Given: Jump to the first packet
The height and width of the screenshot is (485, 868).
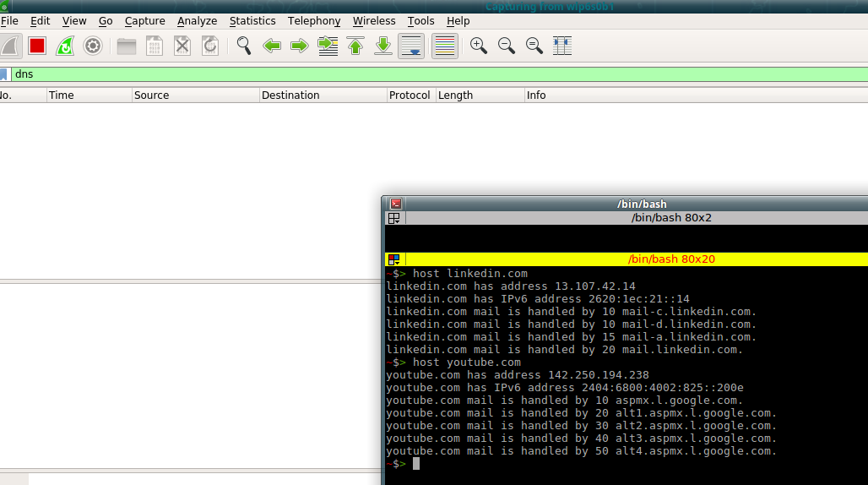Looking at the screenshot, I should point(355,46).
